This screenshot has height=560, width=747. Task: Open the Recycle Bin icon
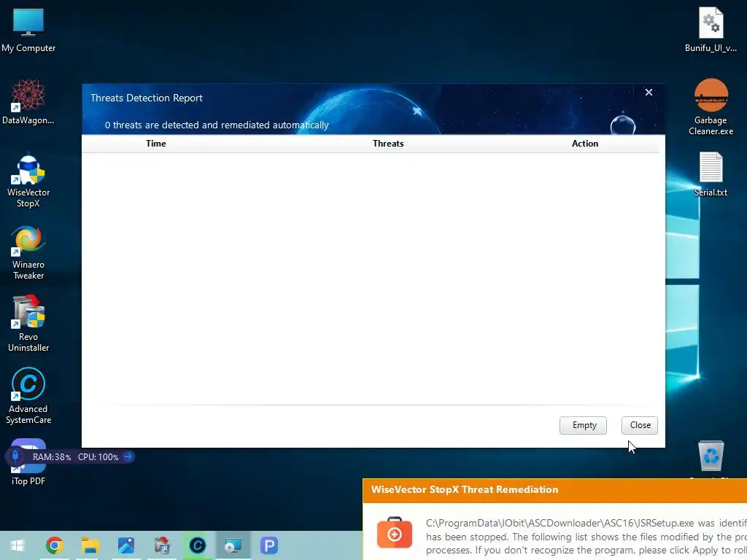coord(711,456)
